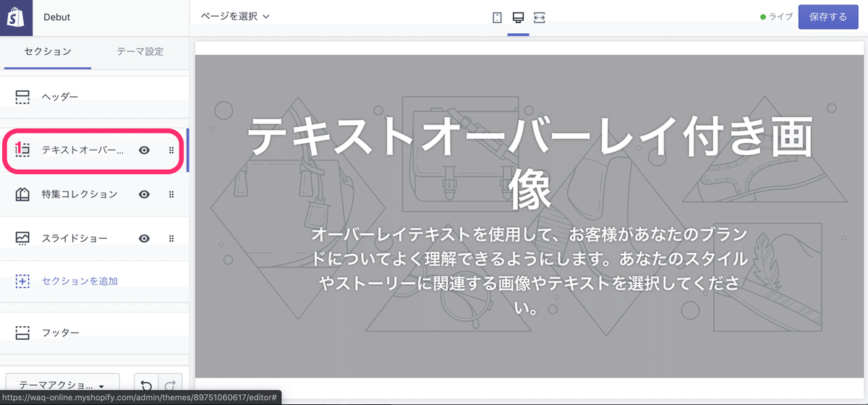
Task: Hide the 特集コレクション section
Action: 145,195
